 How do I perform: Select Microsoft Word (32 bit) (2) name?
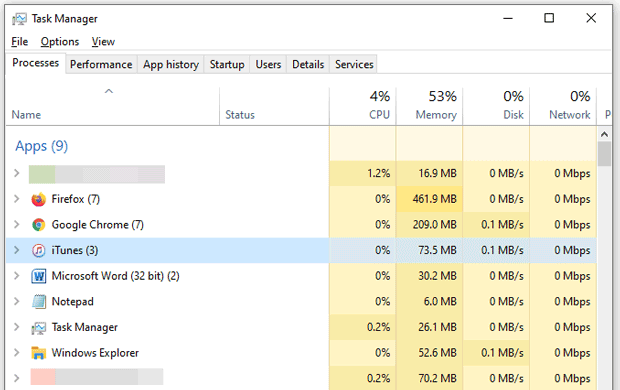115,276
